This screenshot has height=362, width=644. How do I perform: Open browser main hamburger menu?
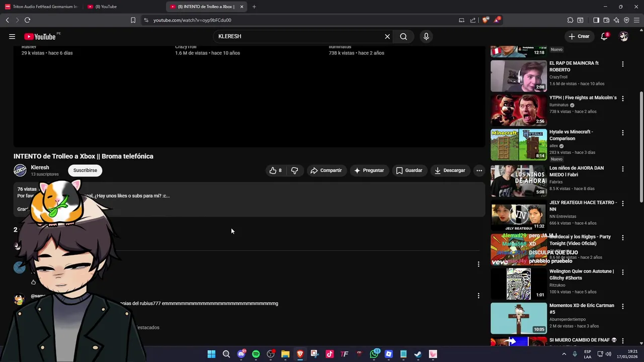[x=636, y=20]
